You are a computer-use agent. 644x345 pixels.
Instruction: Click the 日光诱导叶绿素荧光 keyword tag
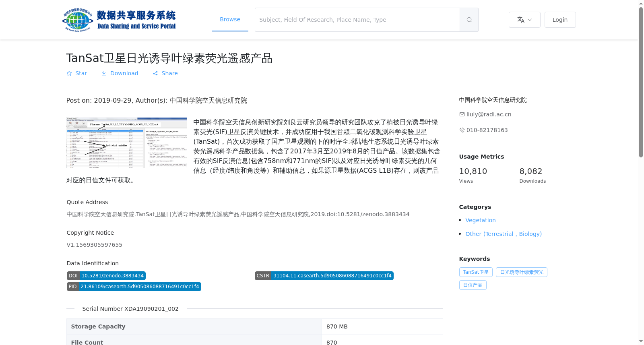click(521, 272)
